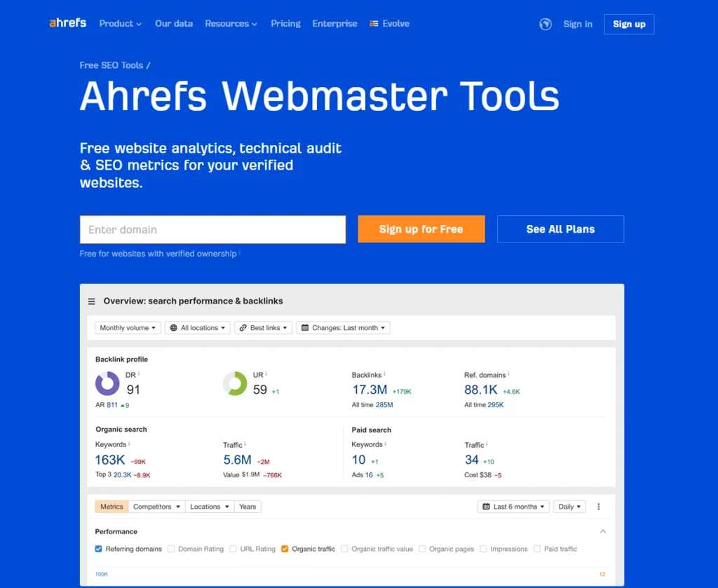This screenshot has width=718, height=588.
Task: Open the Monthly volume dropdown
Action: coord(128,327)
